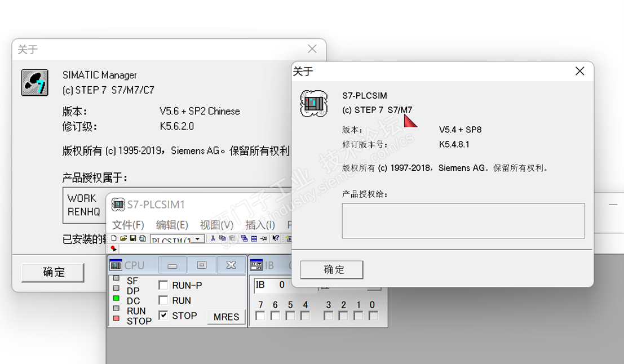
Task: Toggle input bit 7 checkbox in IB
Action: [x=260, y=316]
